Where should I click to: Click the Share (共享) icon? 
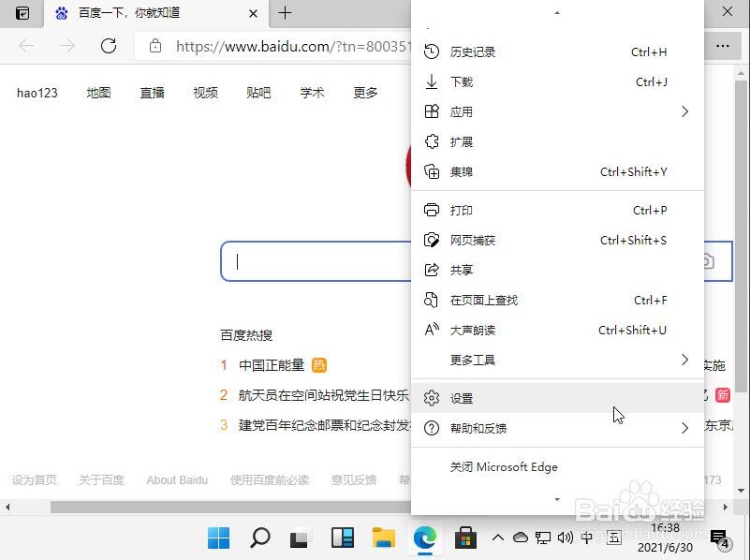click(x=432, y=270)
